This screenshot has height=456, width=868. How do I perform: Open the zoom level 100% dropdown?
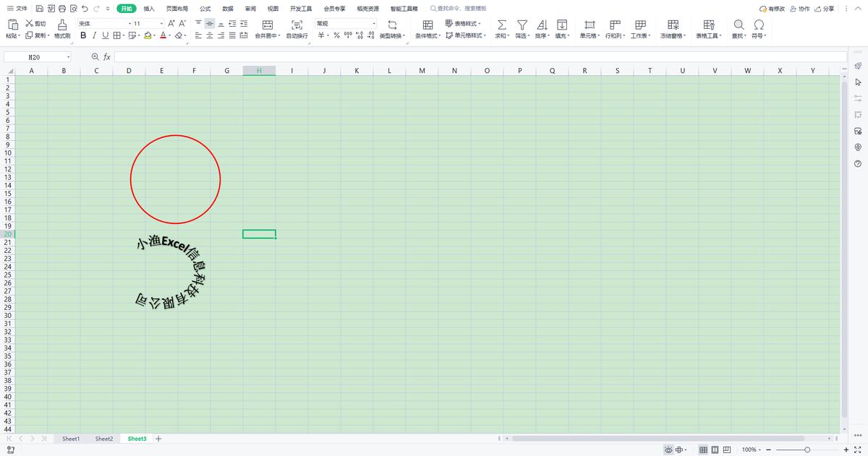click(752, 449)
